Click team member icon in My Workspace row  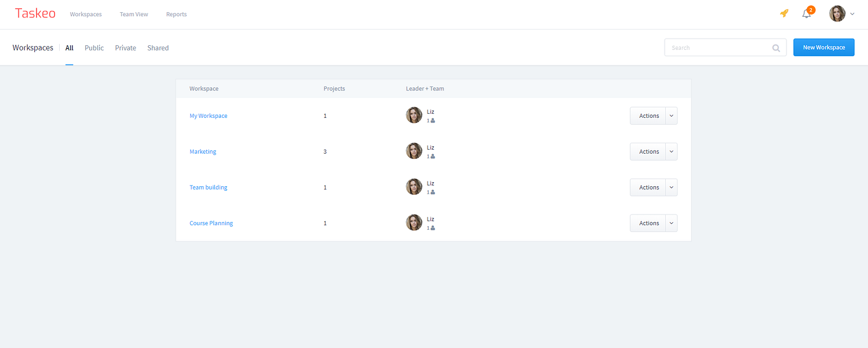433,121
